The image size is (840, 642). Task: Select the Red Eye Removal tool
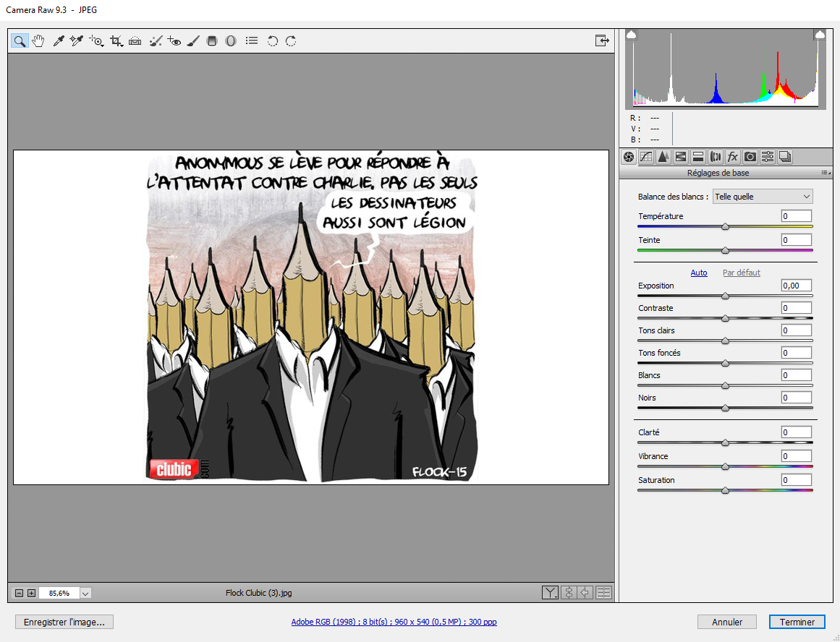tap(174, 40)
